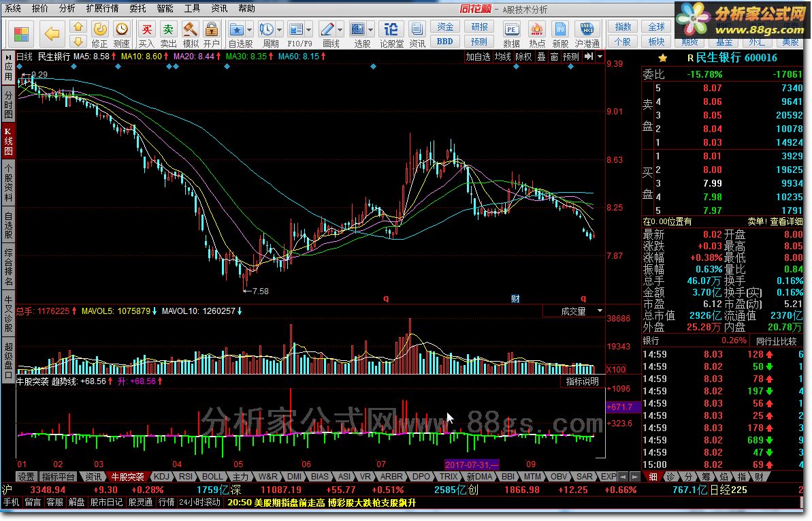Toggle the 预测 forecast in chart toolbar
Viewport: 812px width, 521px height.
[570, 57]
